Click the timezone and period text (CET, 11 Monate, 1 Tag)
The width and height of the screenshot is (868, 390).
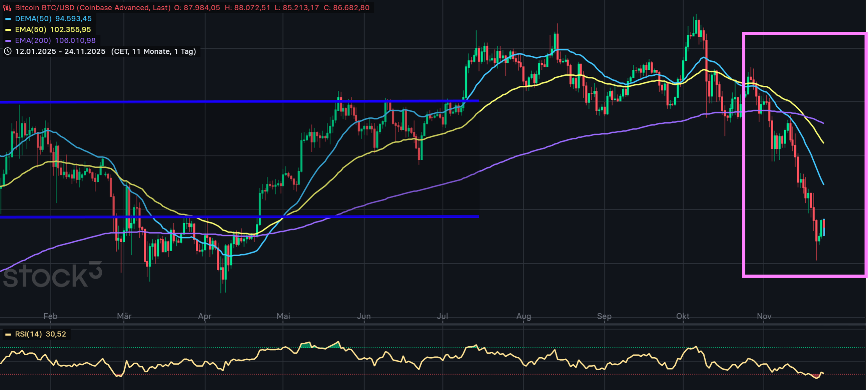[153, 51]
